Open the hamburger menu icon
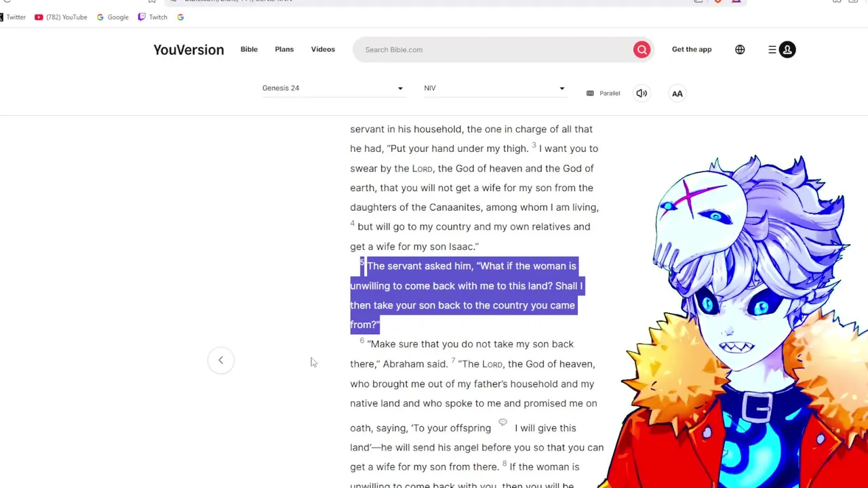Image resolution: width=868 pixels, height=488 pixels. tap(772, 49)
